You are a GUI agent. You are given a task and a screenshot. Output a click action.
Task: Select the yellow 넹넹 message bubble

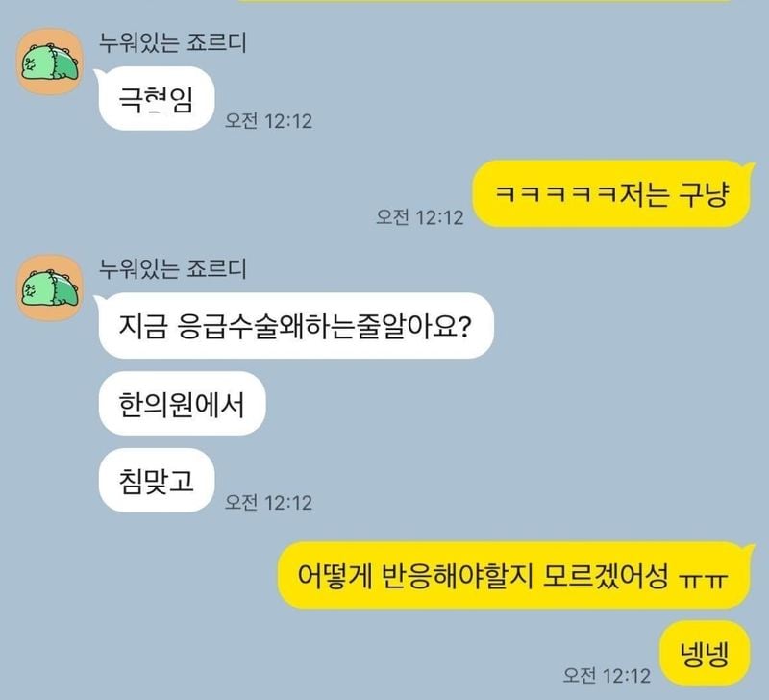(705, 654)
